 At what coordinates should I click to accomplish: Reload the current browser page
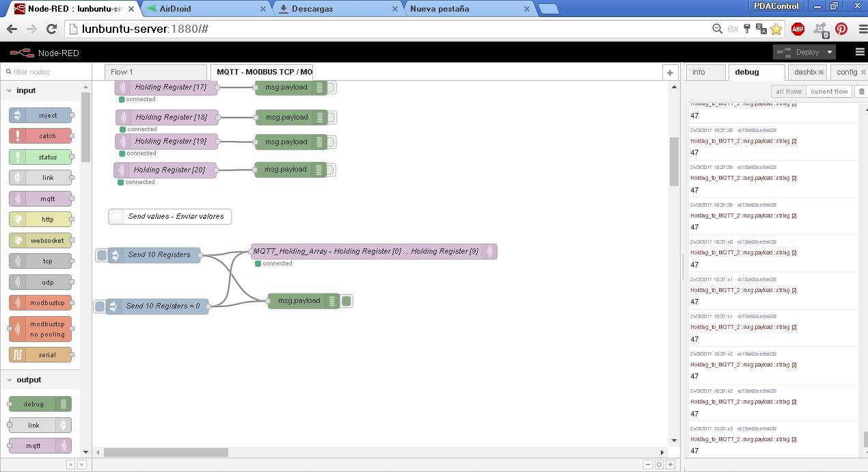[51, 29]
